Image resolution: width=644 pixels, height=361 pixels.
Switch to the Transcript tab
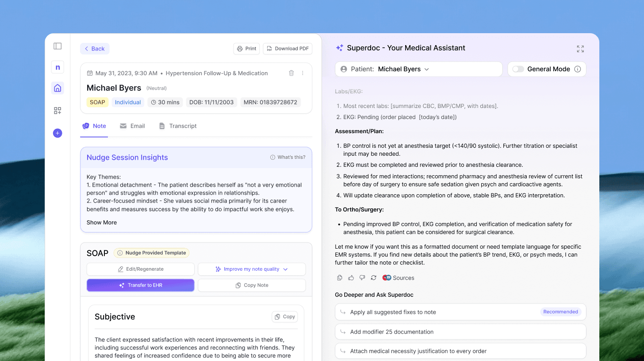[x=177, y=126]
